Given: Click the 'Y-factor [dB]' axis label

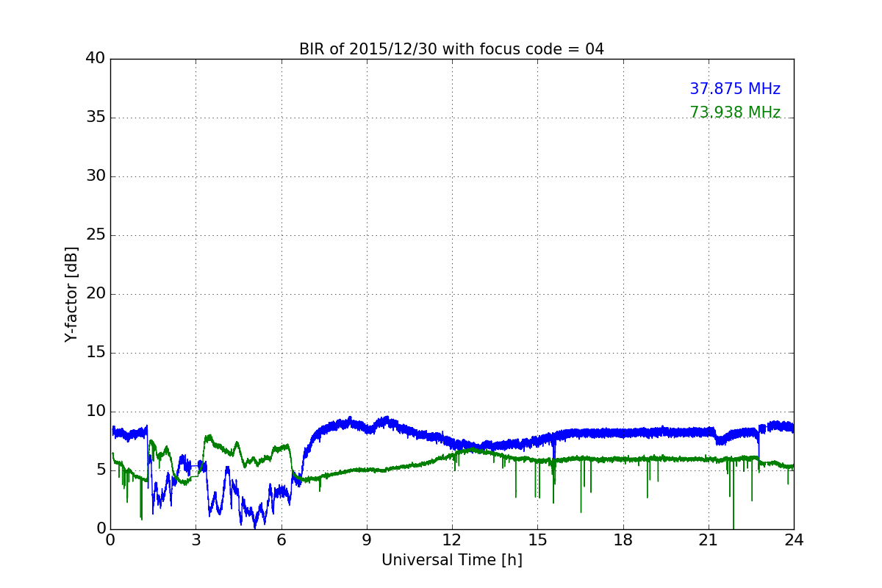Looking at the screenshot, I should [x=71, y=294].
